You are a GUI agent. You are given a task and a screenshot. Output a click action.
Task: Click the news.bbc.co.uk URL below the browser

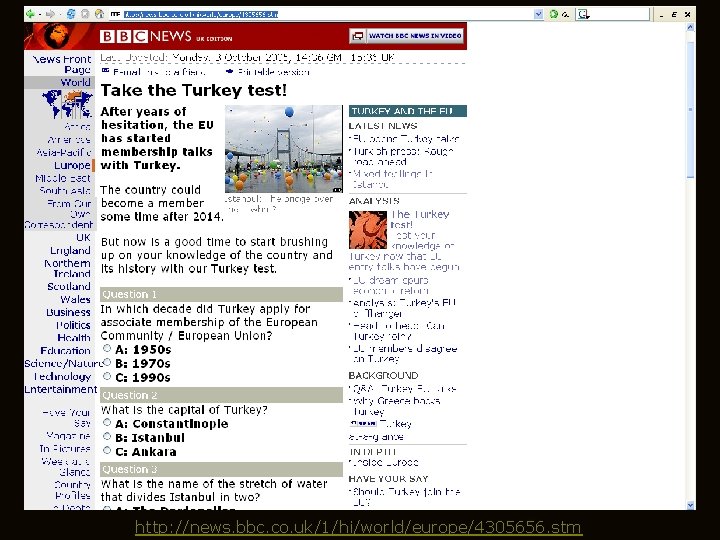pos(359,527)
